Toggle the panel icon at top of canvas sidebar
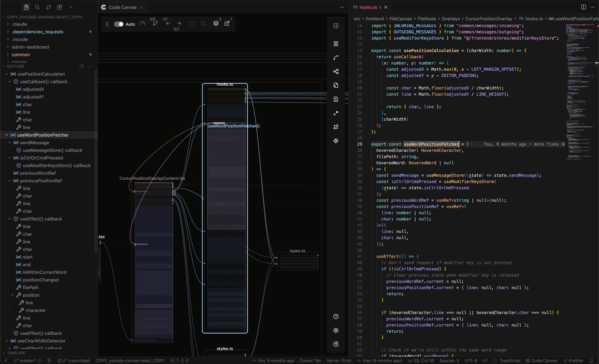This screenshot has height=364, width=599. point(336,26)
